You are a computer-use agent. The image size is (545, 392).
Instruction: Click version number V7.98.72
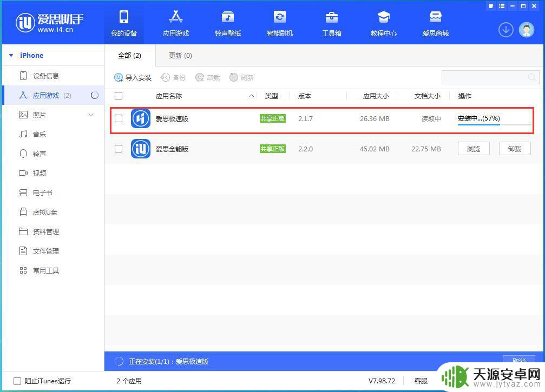tap(382, 381)
